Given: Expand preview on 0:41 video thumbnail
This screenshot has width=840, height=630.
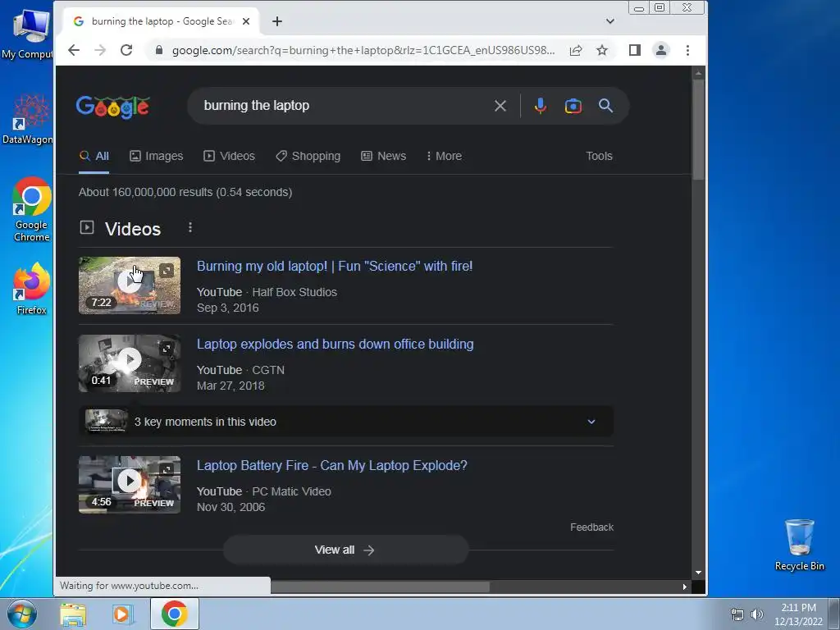Looking at the screenshot, I should pyautogui.click(x=167, y=349).
